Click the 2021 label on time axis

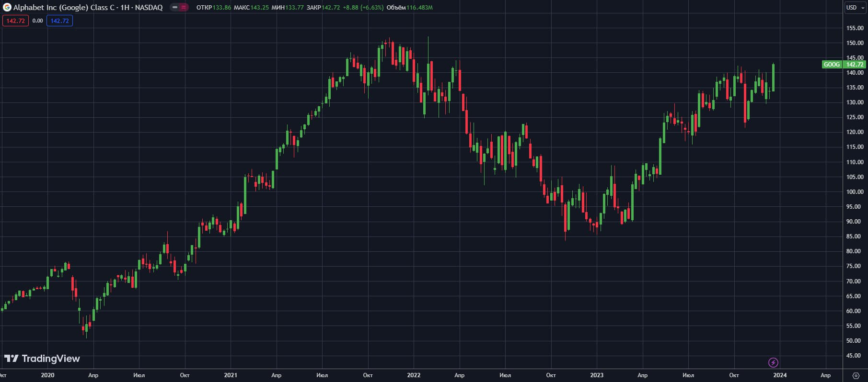tap(231, 375)
